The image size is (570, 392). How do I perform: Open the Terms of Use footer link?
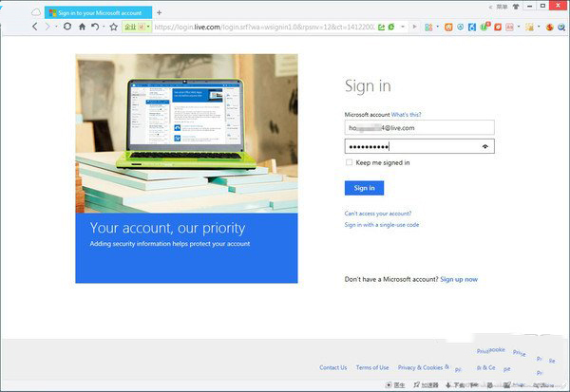[x=372, y=367]
